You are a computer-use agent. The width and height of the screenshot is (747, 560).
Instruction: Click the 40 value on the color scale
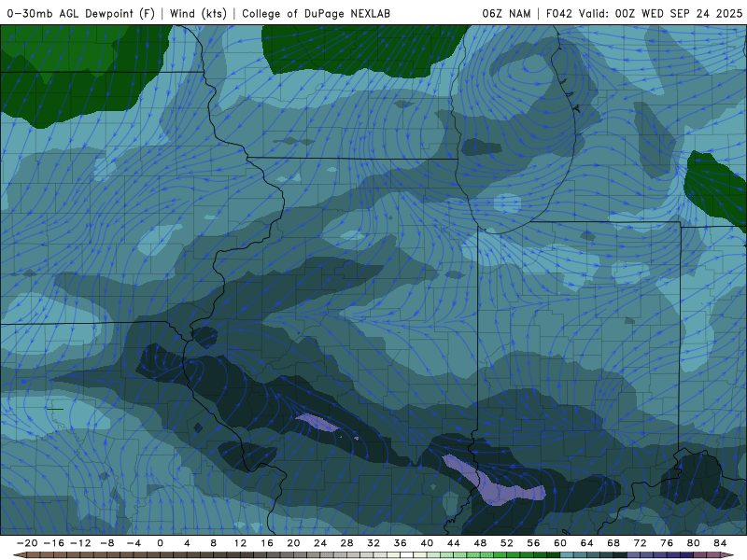coord(427,543)
